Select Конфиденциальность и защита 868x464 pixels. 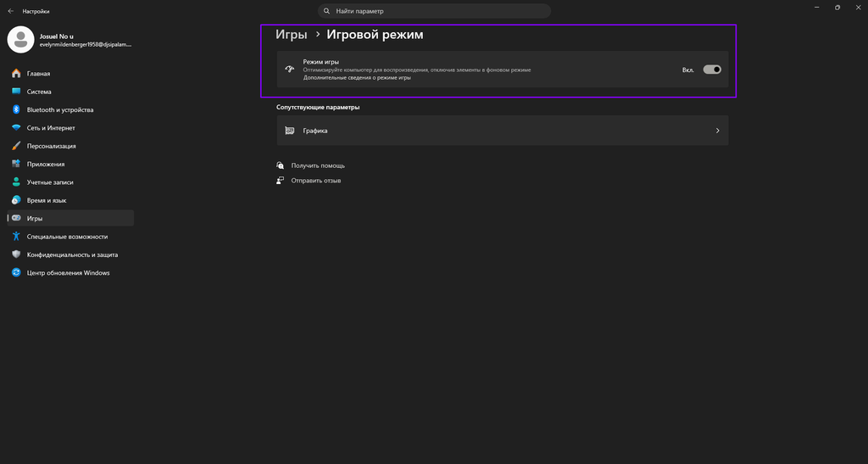coord(70,254)
